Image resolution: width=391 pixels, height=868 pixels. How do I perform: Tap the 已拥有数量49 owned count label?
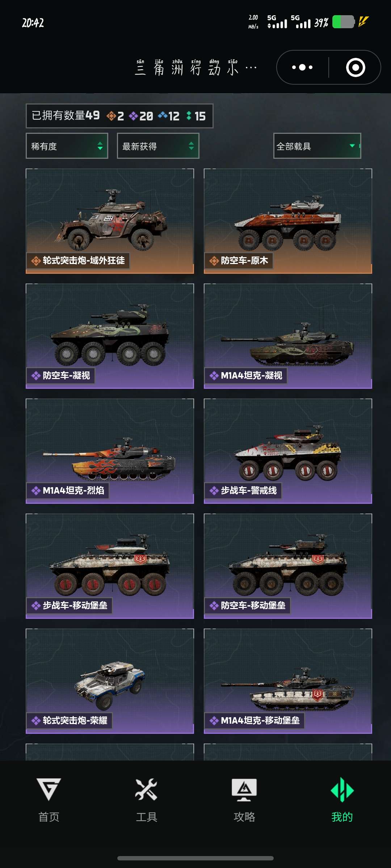click(x=66, y=115)
